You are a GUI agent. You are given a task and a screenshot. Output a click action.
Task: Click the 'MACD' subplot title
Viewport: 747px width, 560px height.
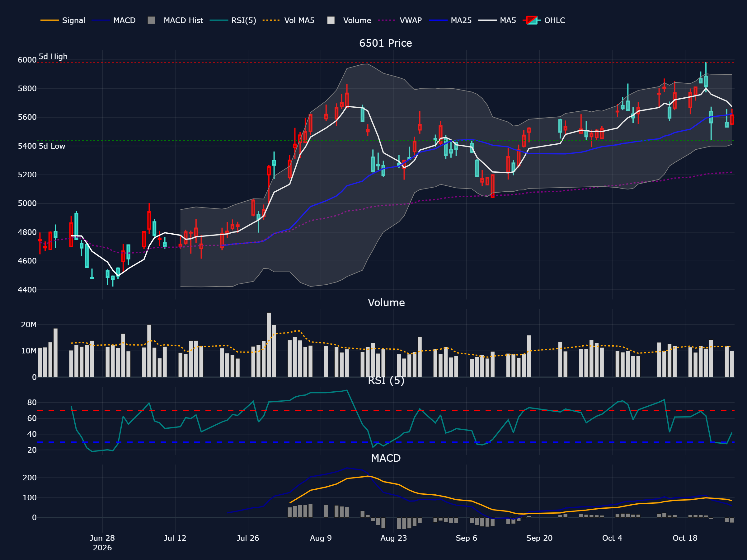[x=386, y=458]
